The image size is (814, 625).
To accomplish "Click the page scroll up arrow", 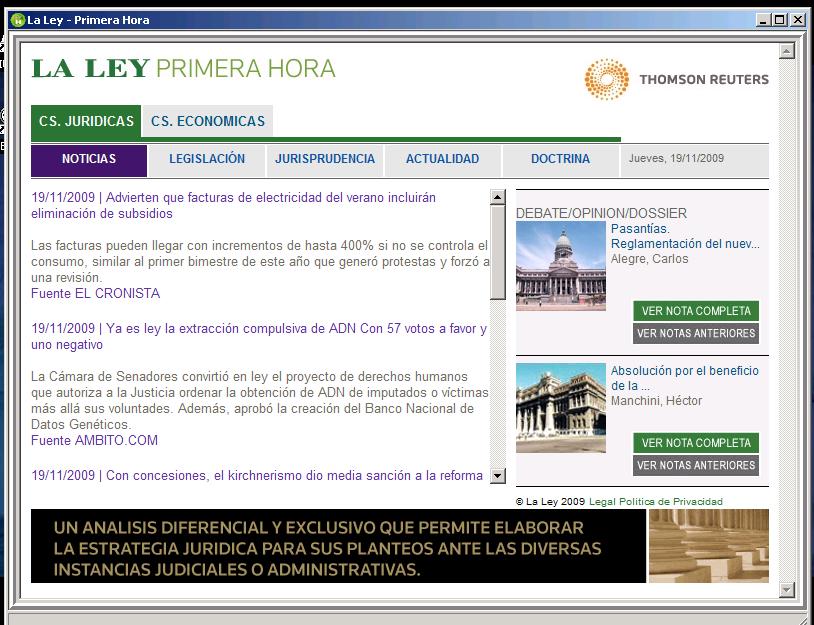I will 787,51.
